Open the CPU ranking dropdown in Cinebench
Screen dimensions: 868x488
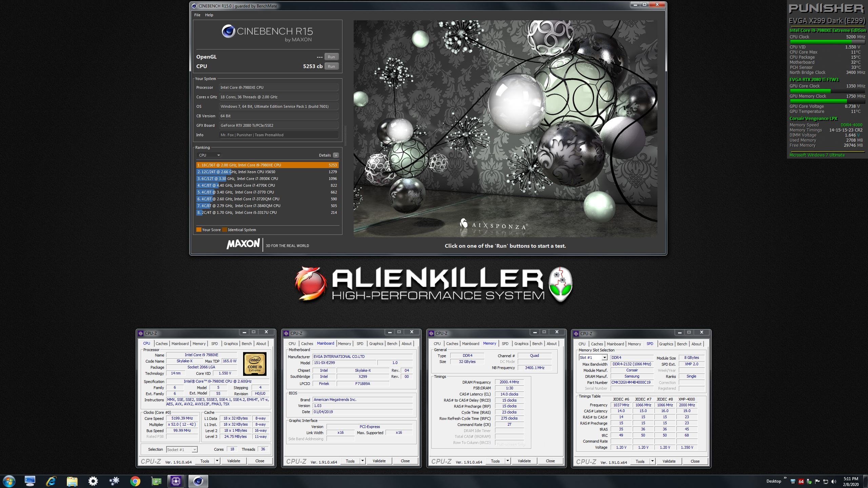point(209,155)
